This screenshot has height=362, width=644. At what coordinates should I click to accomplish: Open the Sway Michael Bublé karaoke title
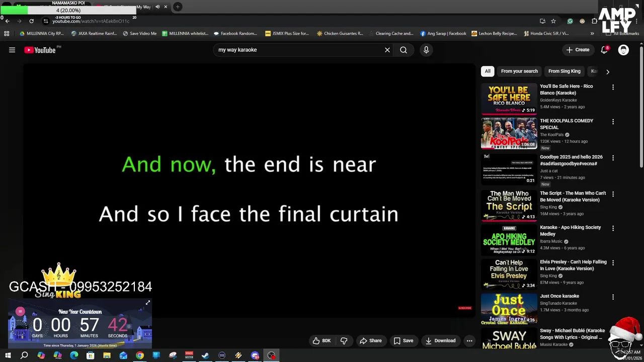pyautogui.click(x=573, y=334)
